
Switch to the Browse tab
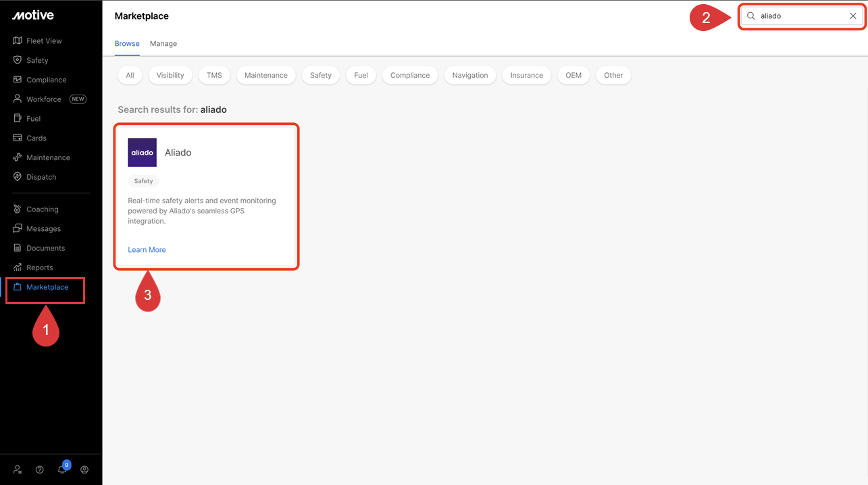click(x=127, y=43)
